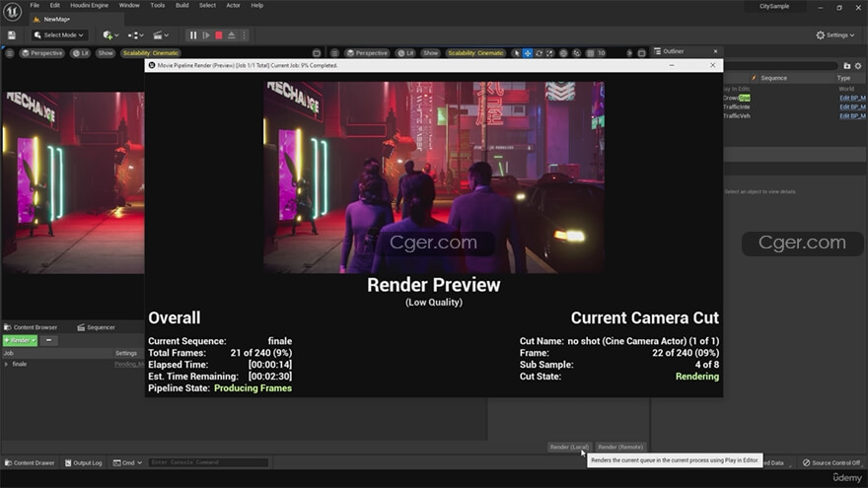
Task: Click the add folder icon in the Outliner
Action: pyautogui.click(x=846, y=66)
